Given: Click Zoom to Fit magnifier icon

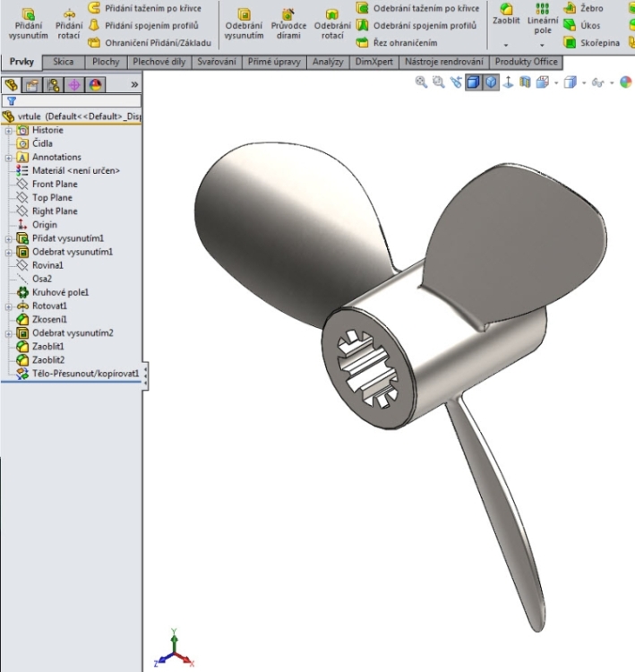Looking at the screenshot, I should tap(421, 82).
